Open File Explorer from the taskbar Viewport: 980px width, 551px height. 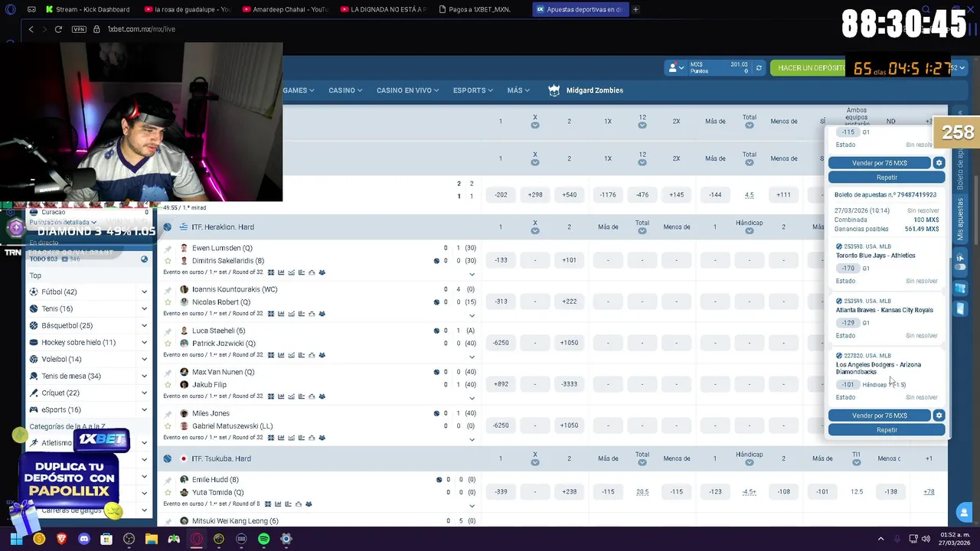coord(152,539)
